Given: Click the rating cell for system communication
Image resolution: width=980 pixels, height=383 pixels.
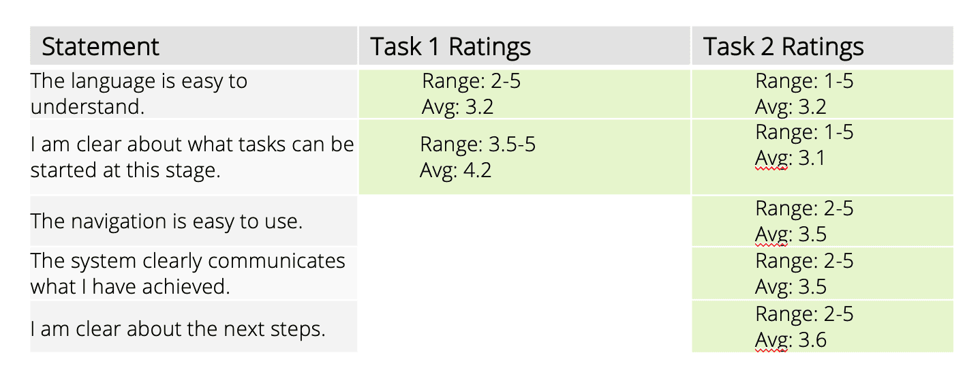Looking at the screenshot, I should click(823, 273).
